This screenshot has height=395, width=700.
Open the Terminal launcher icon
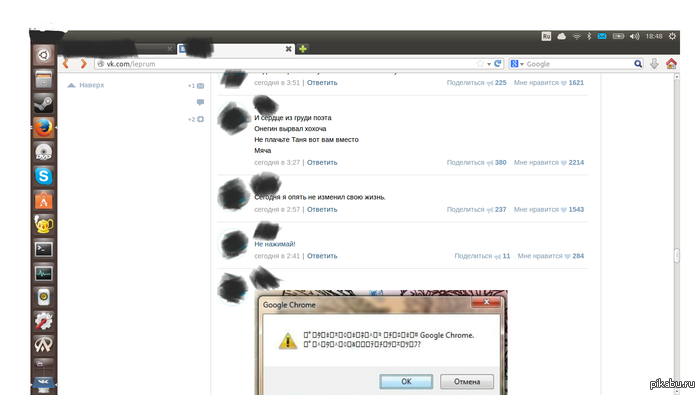click(43, 249)
